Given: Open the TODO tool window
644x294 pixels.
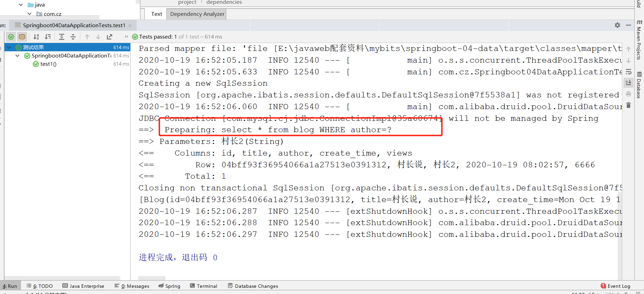Looking at the screenshot, I should 40,286.
